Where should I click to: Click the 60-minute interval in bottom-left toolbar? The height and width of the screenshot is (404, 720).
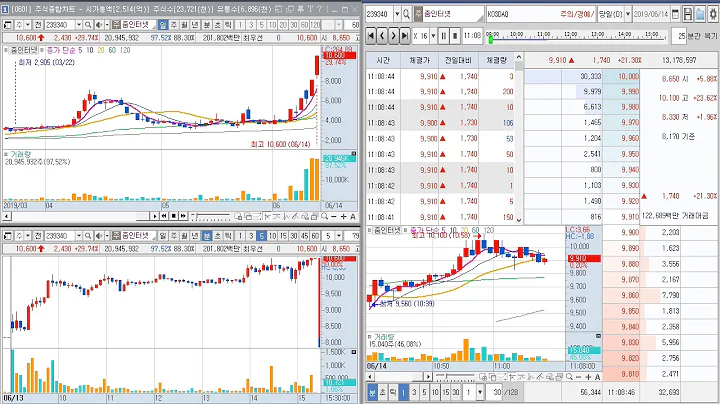pos(315,236)
